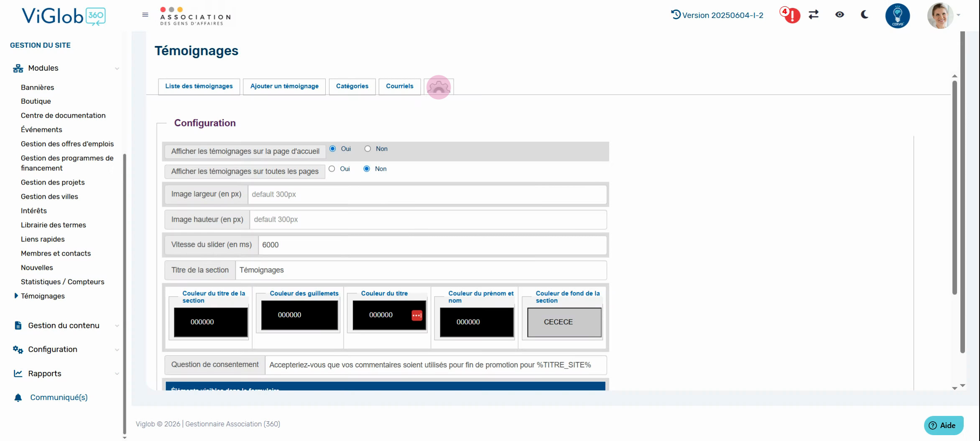Open the gear configuration tab

tap(439, 87)
